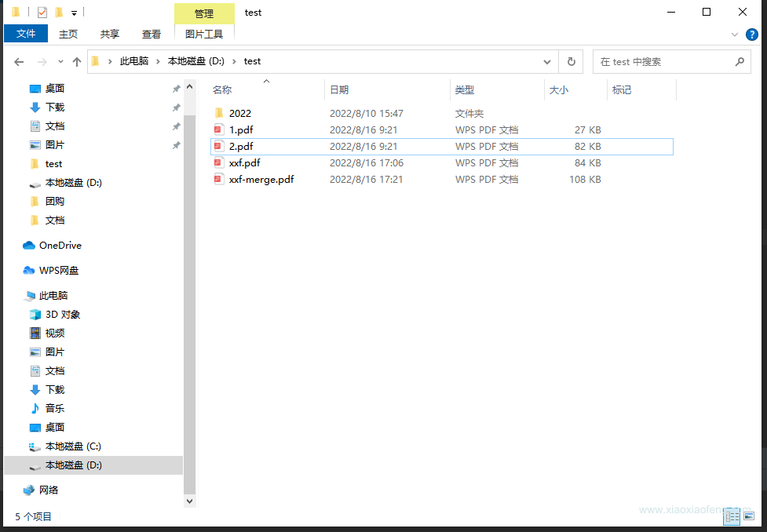This screenshot has height=532, width=767.
Task: Click the refresh button beside address bar
Action: [571, 62]
